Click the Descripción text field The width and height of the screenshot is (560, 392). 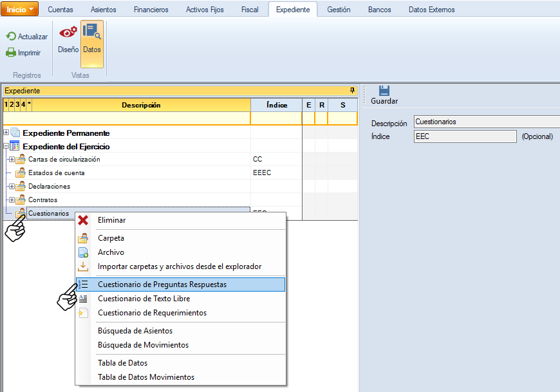pyautogui.click(x=486, y=122)
